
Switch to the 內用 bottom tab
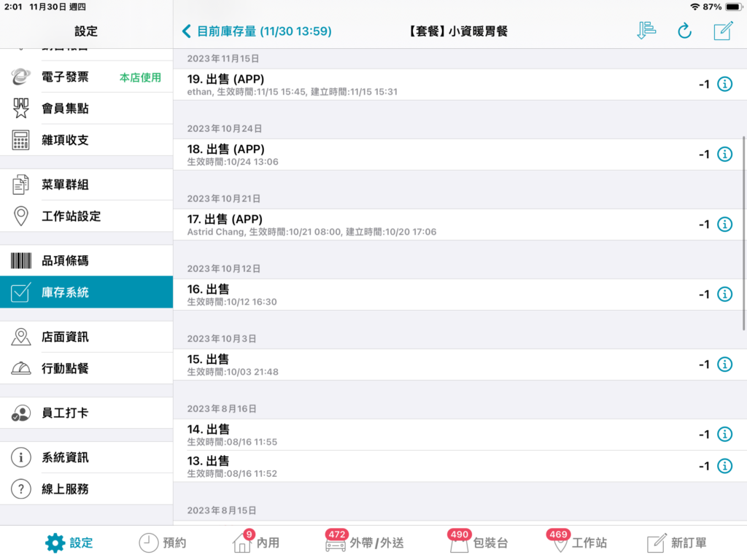[x=255, y=542]
